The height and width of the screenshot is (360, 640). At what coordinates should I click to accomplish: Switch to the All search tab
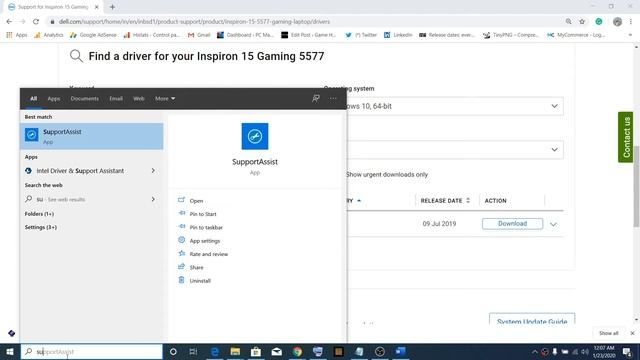click(33, 98)
